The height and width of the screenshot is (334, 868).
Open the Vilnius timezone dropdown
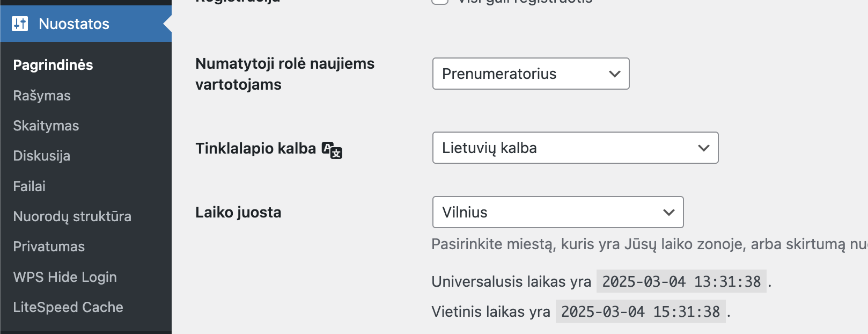(558, 212)
